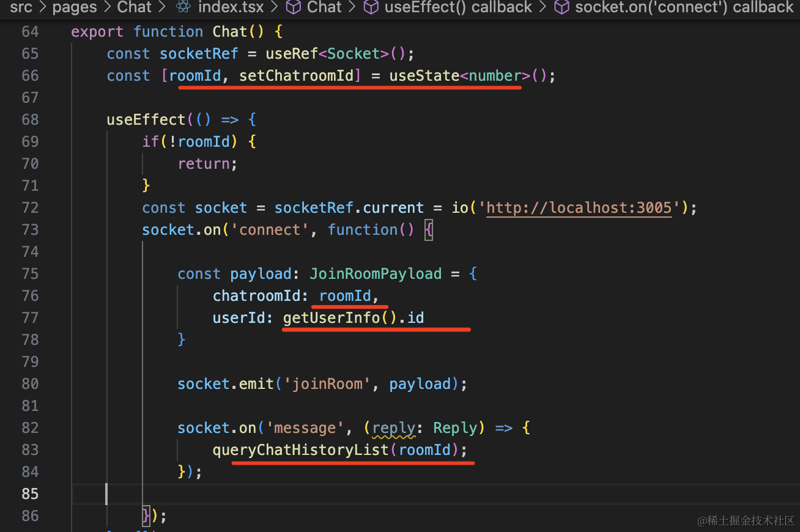Expand the pages breadcrumb segment
The height and width of the screenshot is (532, 800).
75,7
